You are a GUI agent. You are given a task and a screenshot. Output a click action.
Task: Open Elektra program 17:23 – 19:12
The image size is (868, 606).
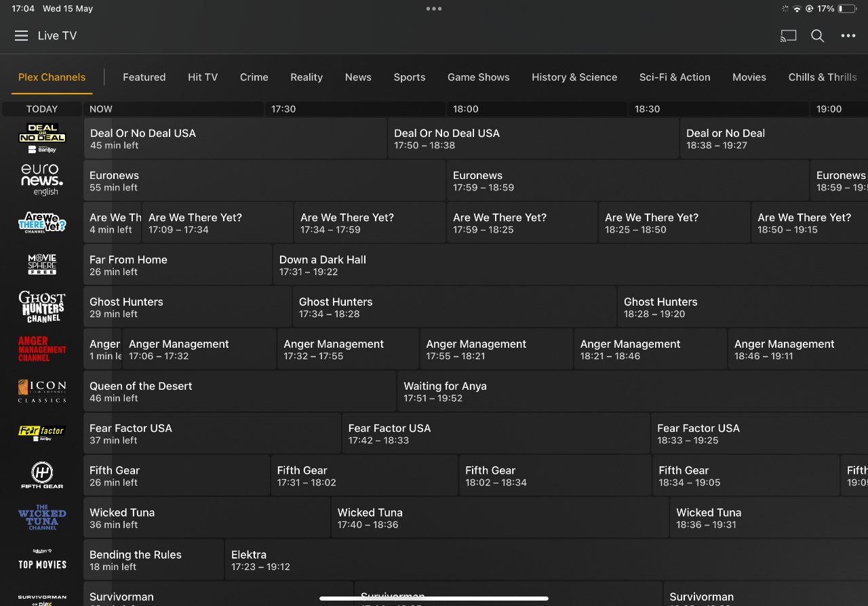pos(547,560)
